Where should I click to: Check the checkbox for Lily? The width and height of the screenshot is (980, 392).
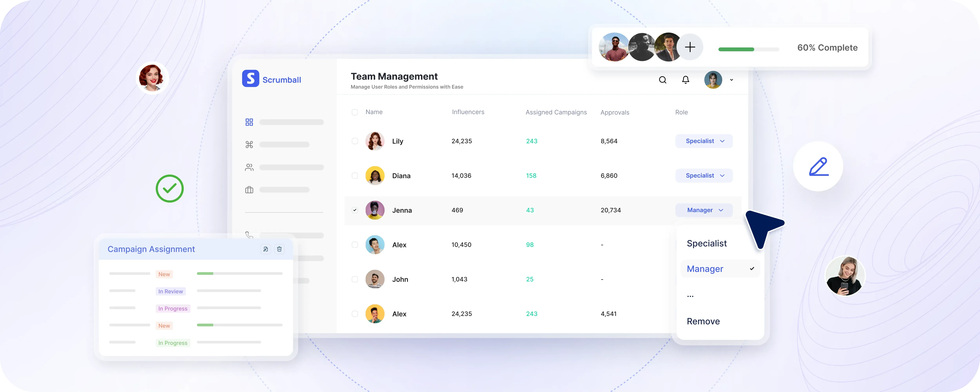[x=355, y=141]
